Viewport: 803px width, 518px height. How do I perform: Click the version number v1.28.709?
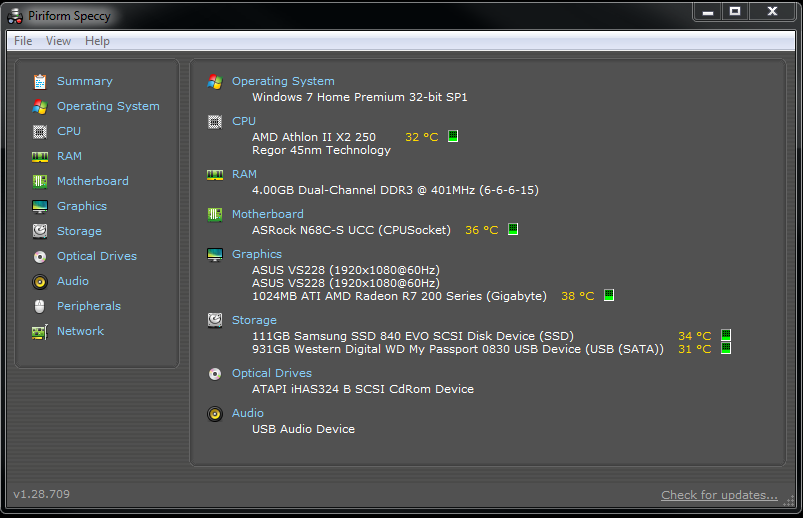41,494
